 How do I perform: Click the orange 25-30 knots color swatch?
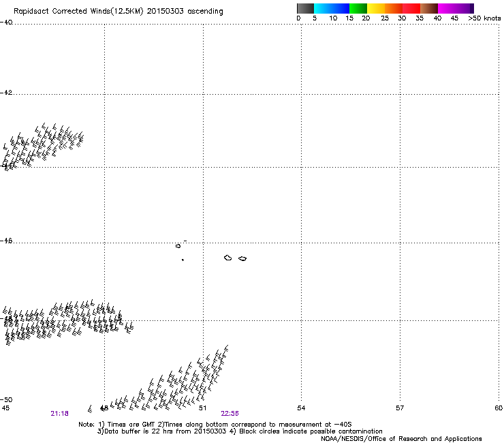pyautogui.click(x=394, y=8)
